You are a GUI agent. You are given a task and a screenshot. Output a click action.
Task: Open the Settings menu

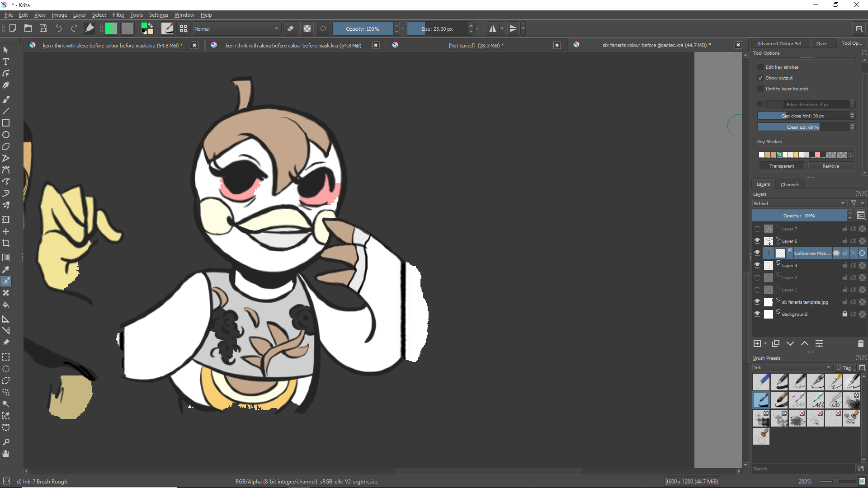159,15
